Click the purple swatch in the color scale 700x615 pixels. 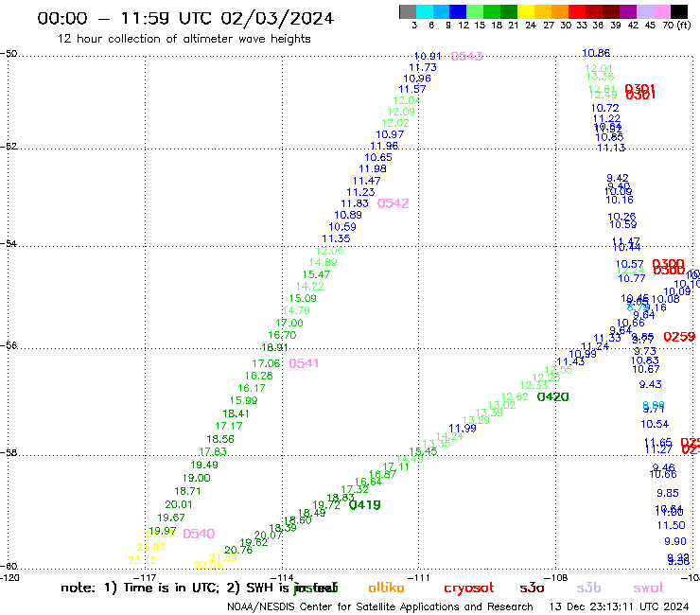click(x=628, y=11)
